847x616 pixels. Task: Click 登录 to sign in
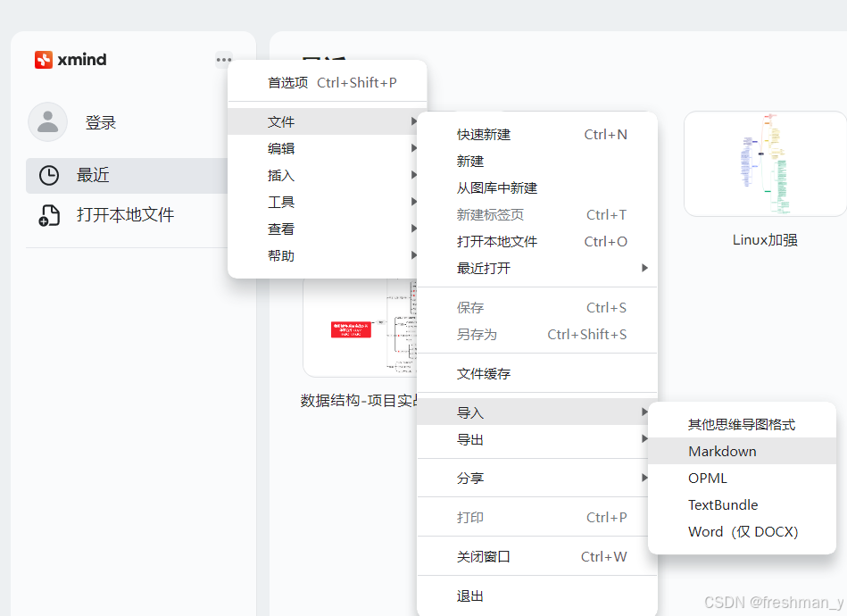[101, 122]
